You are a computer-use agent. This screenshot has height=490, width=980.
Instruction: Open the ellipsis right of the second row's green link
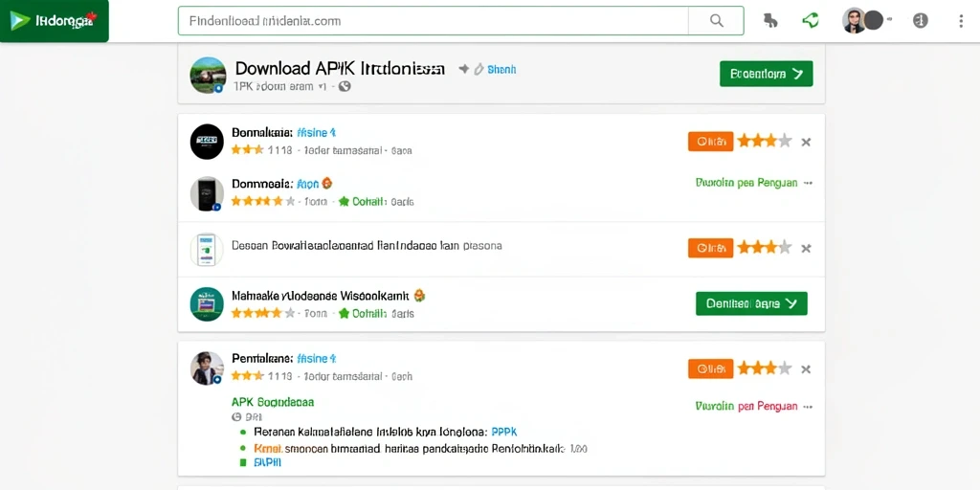tap(808, 183)
